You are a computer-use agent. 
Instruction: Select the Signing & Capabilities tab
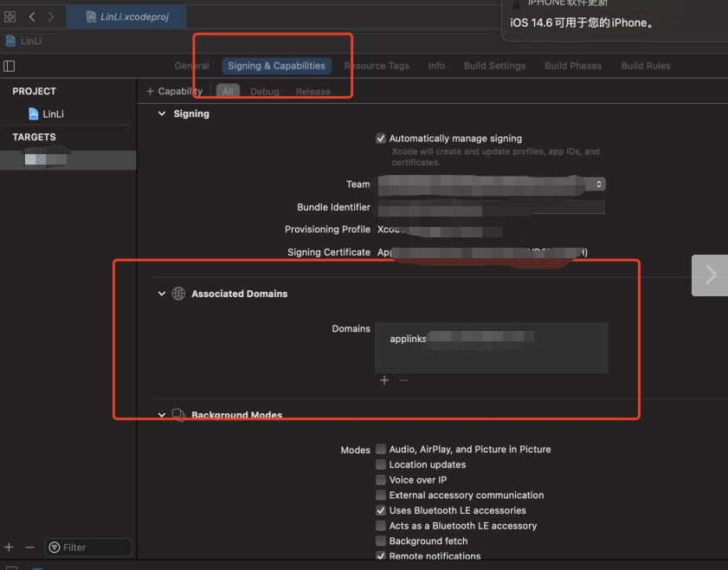pyautogui.click(x=276, y=66)
